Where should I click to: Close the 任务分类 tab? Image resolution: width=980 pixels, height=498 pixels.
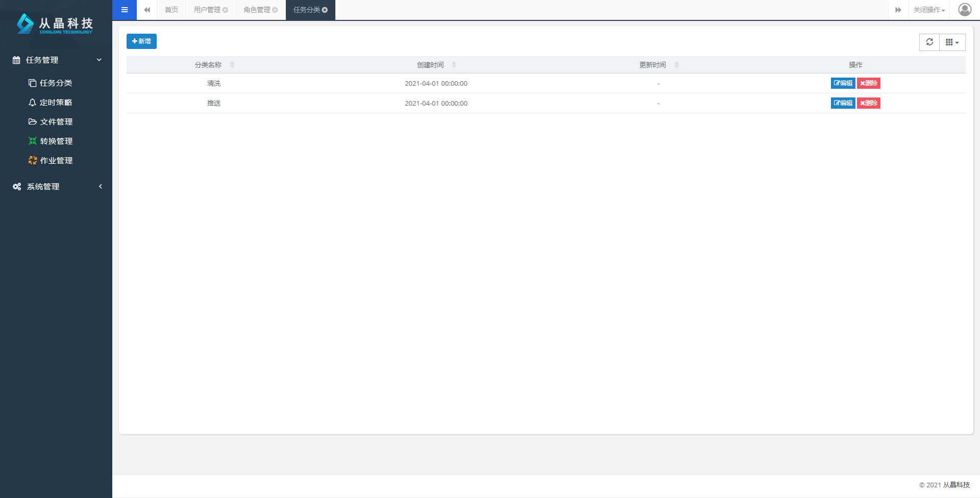pyautogui.click(x=325, y=10)
